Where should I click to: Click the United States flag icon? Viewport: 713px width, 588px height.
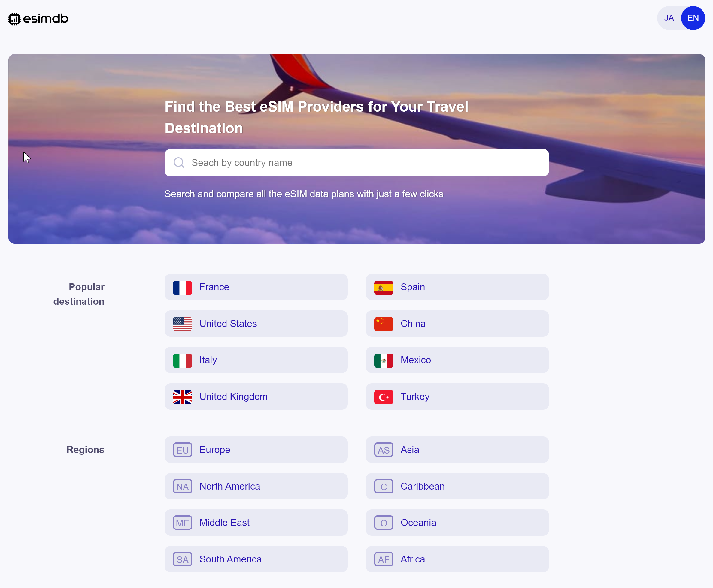coord(182,324)
